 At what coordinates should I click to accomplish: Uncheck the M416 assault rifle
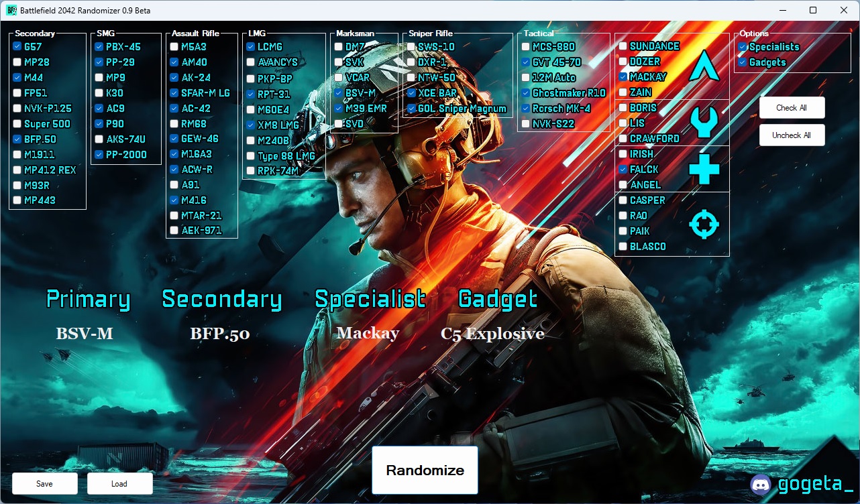[x=173, y=200]
